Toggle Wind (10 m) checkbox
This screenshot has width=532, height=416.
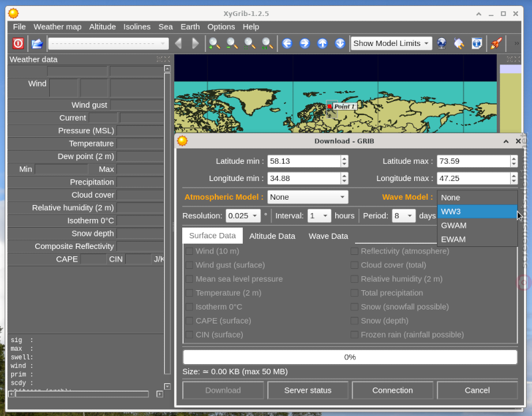pos(190,252)
